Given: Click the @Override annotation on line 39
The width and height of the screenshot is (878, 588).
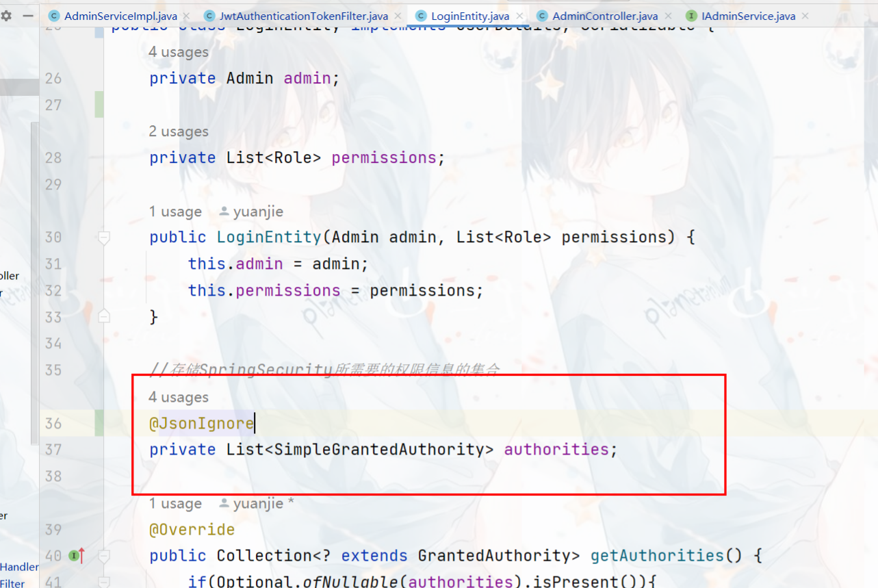Looking at the screenshot, I should [192, 530].
